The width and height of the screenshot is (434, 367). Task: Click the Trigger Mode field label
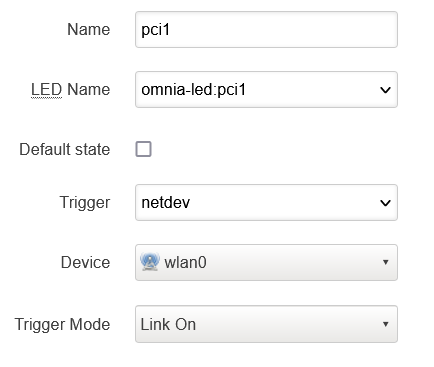tap(62, 325)
